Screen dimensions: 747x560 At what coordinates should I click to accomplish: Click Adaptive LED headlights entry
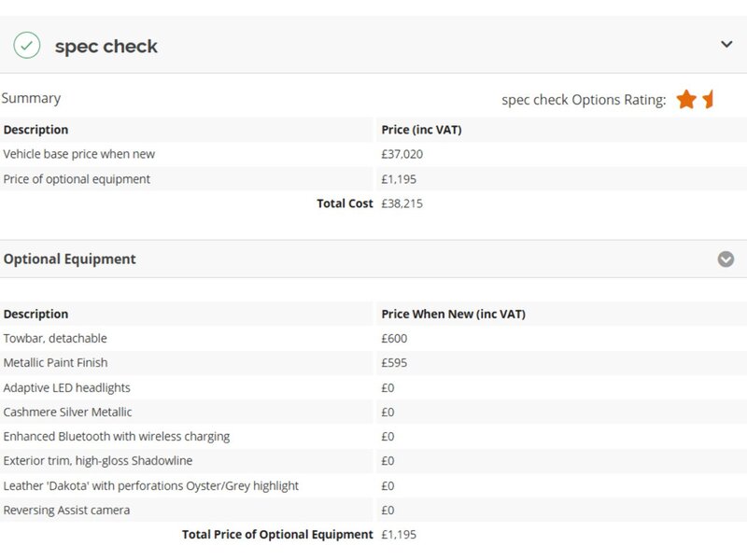pos(66,387)
